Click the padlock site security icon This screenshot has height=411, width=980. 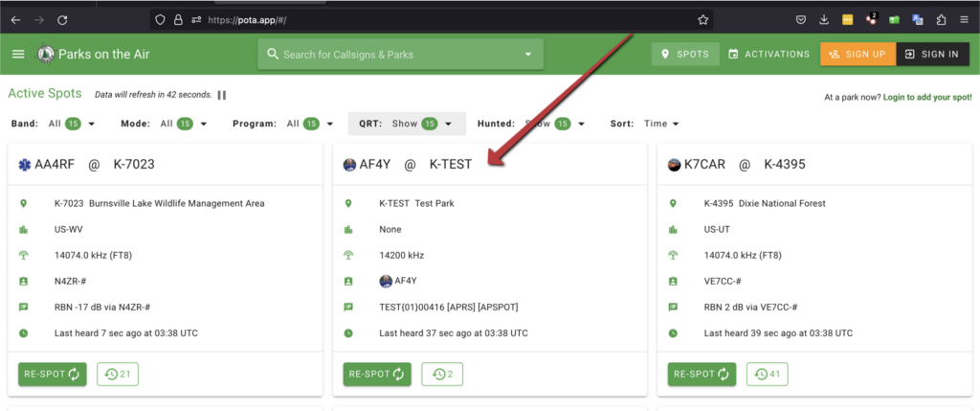(178, 20)
